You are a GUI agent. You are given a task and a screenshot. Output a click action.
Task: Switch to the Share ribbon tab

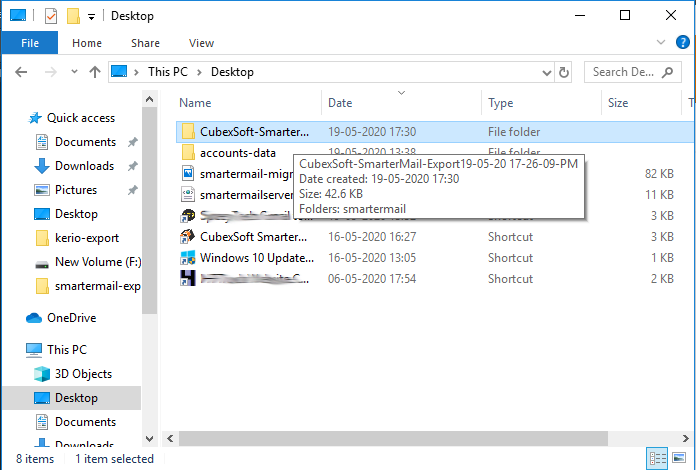(x=145, y=43)
